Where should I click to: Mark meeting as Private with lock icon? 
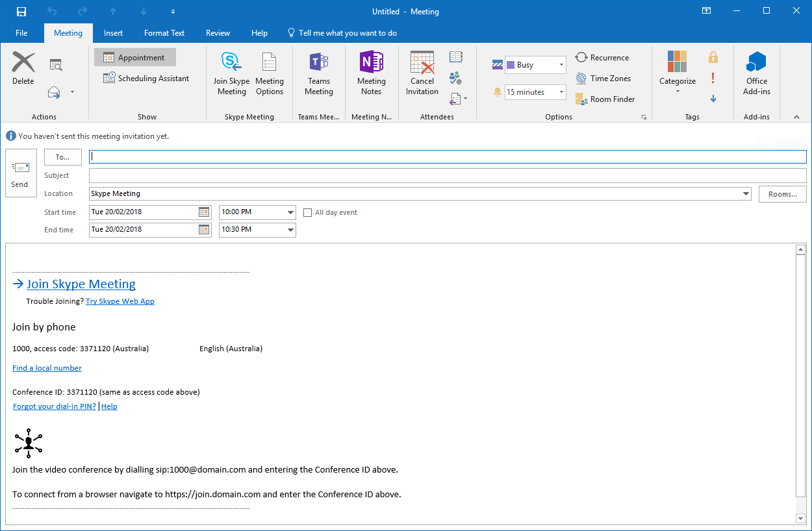[713, 57]
